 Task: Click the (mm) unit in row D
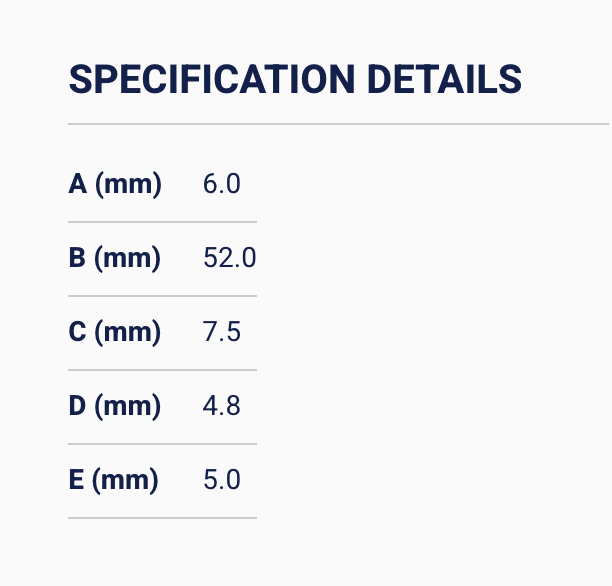128,406
